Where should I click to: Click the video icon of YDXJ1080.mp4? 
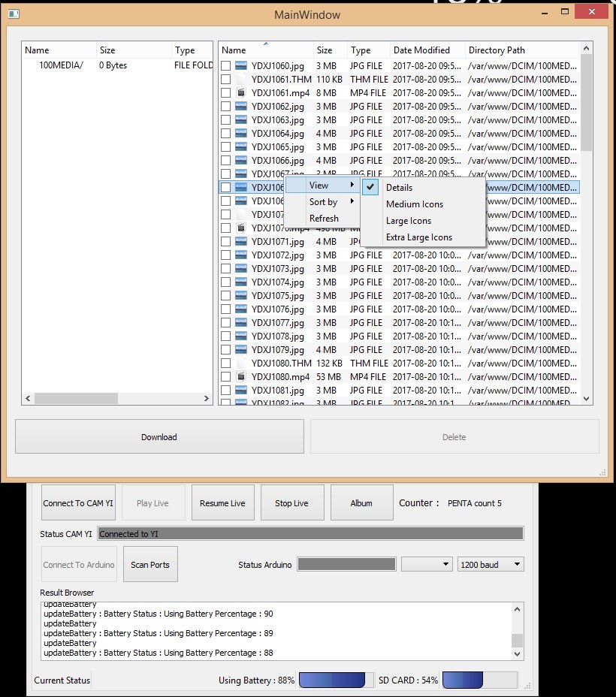point(241,376)
